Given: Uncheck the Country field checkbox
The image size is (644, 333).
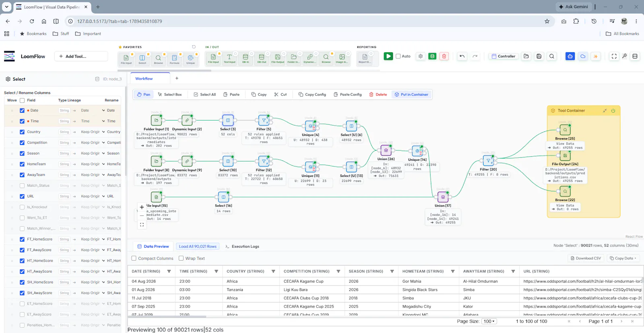Looking at the screenshot, I should 22,132.
